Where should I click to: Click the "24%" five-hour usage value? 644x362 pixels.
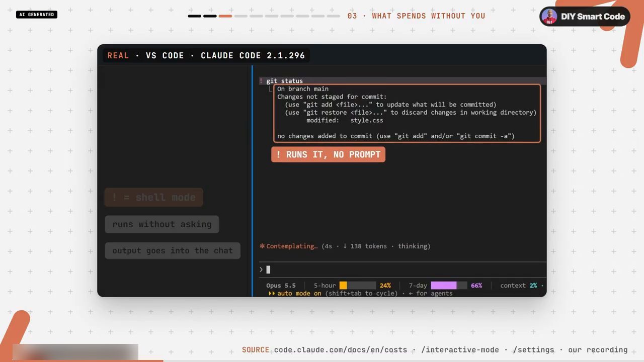pyautogui.click(x=385, y=286)
